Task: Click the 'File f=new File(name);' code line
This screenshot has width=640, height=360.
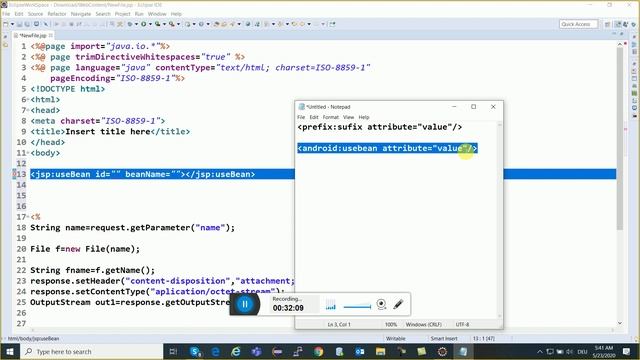Action: [x=85, y=249]
